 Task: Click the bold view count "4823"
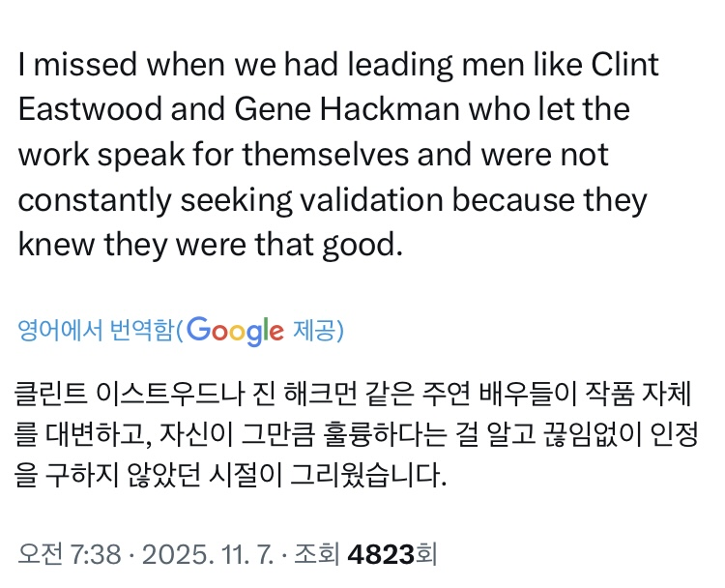(x=381, y=554)
